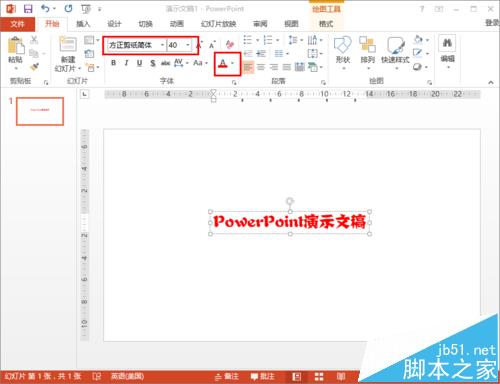Image resolution: width=500 pixels, height=384 pixels.
Task: Click the Character Spacing AV icon
Action: click(179, 62)
